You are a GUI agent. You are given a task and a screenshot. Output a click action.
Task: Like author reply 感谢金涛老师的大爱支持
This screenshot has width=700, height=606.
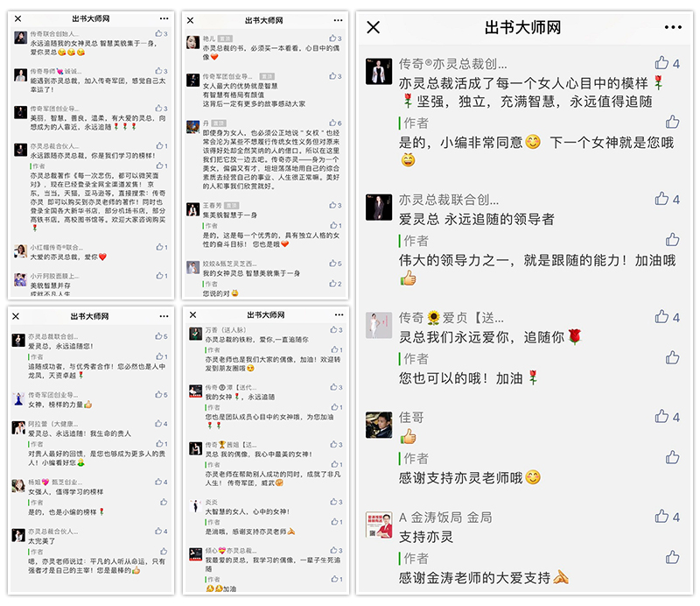click(672, 557)
